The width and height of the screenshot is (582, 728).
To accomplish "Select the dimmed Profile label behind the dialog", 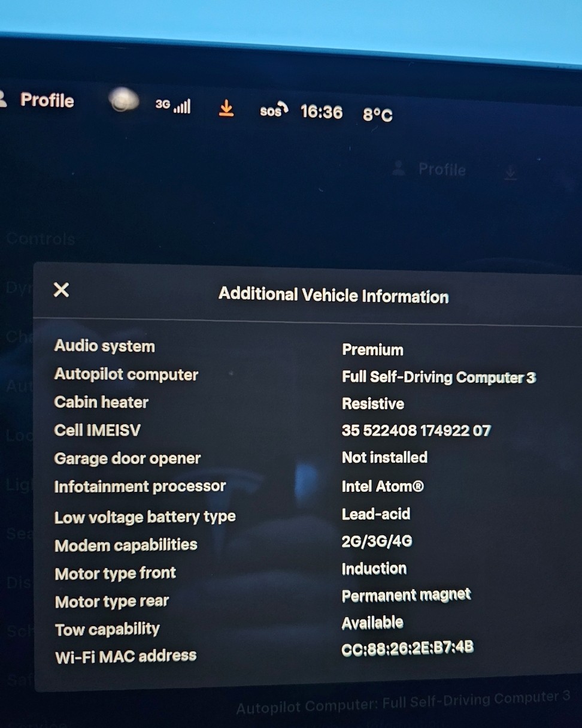I will (x=442, y=170).
